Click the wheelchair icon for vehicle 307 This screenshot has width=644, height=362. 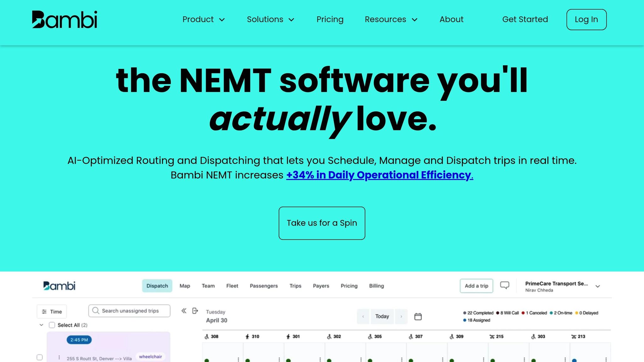click(x=411, y=337)
